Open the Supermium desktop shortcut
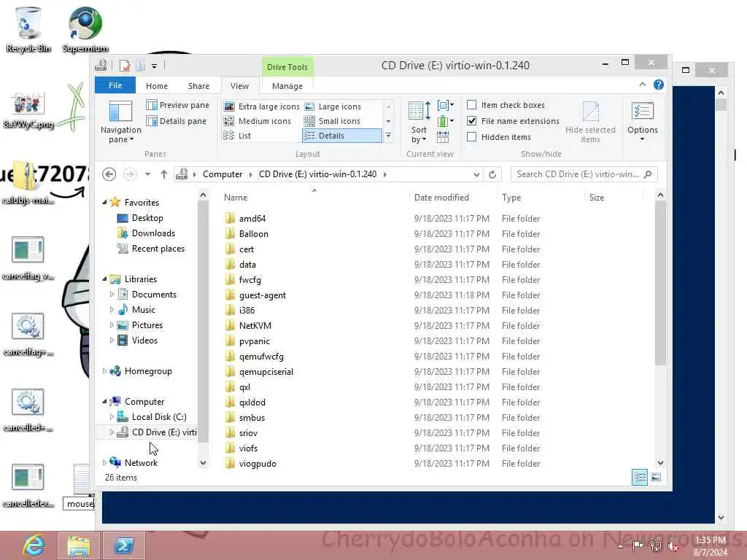This screenshot has width=747, height=560. click(x=85, y=29)
